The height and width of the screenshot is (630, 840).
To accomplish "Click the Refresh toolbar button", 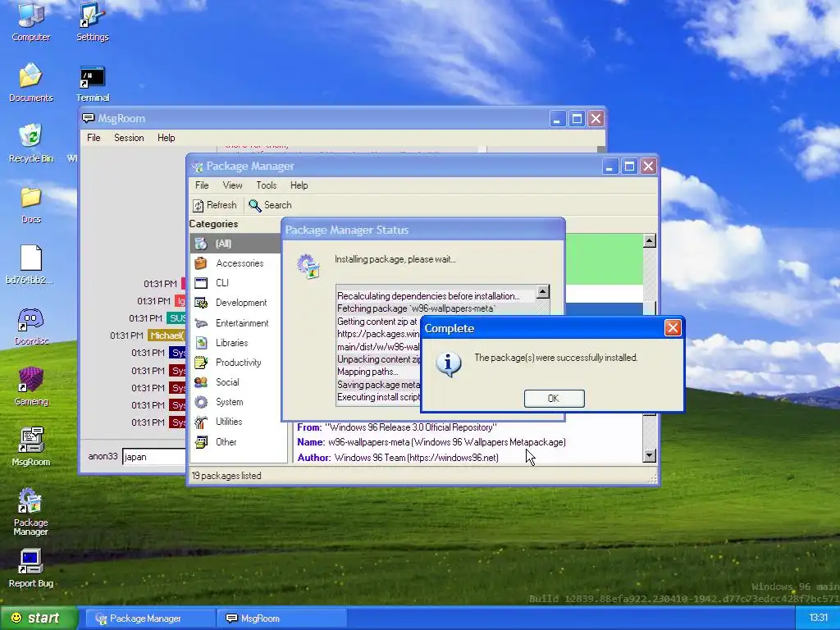I will [x=215, y=205].
